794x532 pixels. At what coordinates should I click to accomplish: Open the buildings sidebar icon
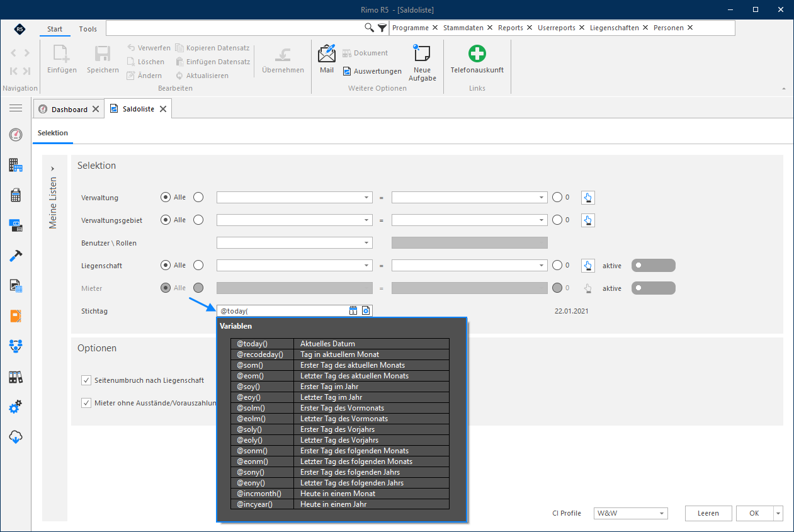16,165
